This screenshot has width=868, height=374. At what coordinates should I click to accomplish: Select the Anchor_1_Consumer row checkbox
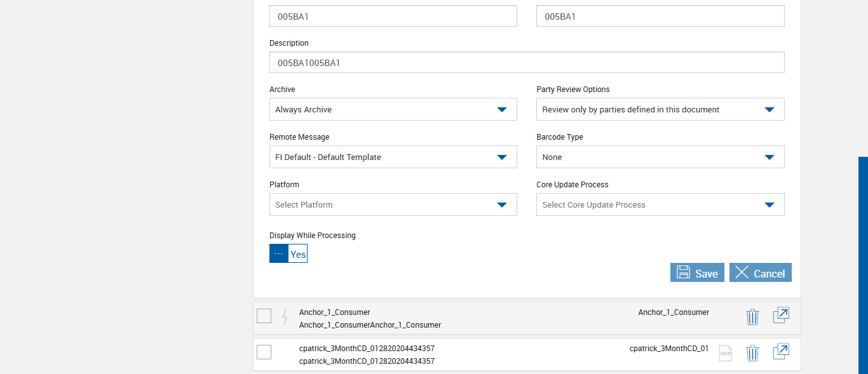(264, 316)
